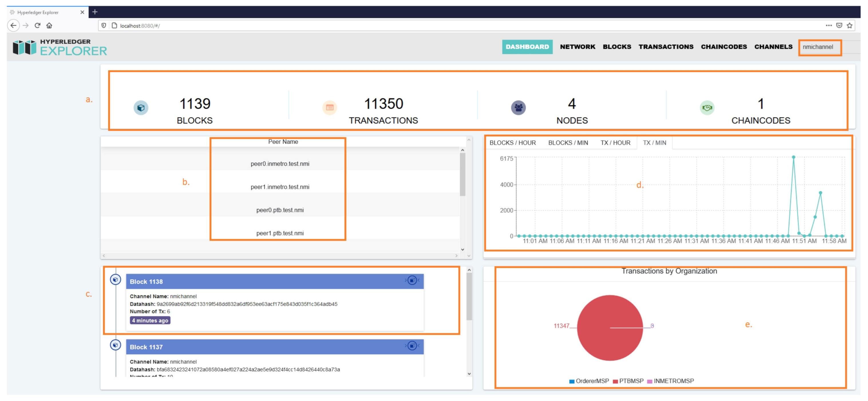The height and width of the screenshot is (401, 868).
Task: Click Block 1137 timeline cube icon
Action: coord(116,345)
